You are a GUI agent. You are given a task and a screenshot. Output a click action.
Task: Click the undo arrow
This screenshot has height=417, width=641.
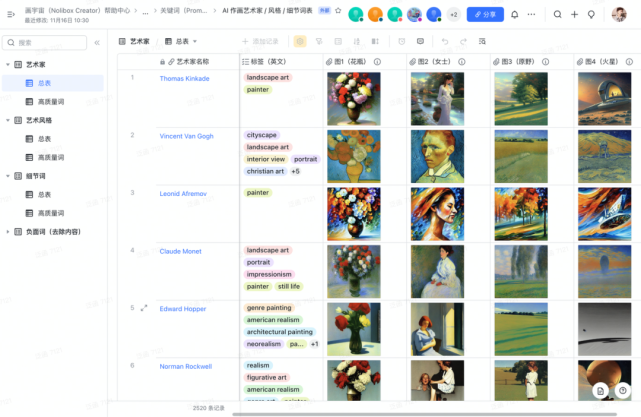click(x=445, y=41)
